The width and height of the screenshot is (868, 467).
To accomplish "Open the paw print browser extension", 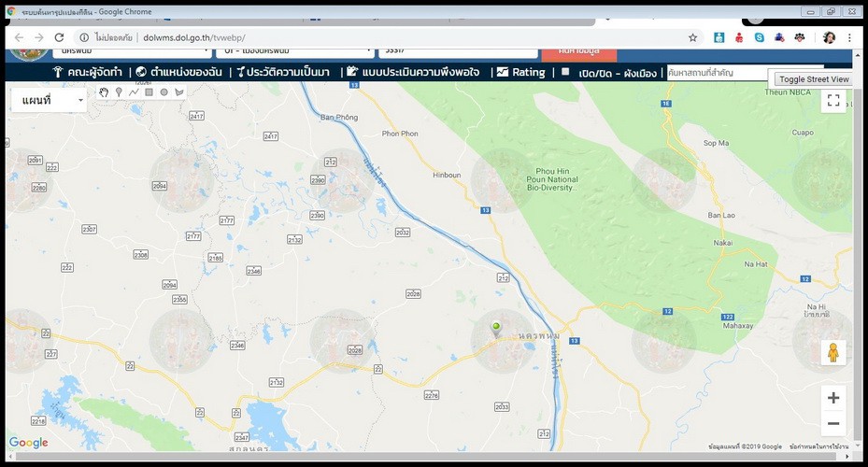I will coord(800,37).
